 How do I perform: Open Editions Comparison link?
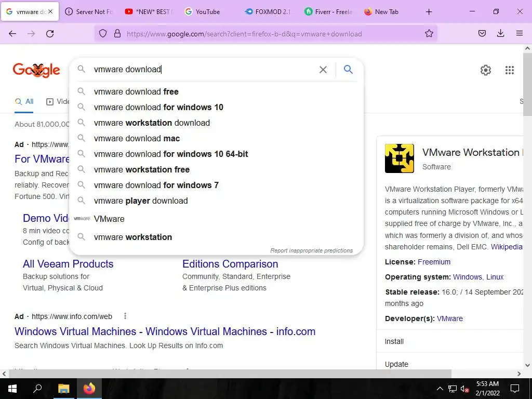pyautogui.click(x=230, y=264)
